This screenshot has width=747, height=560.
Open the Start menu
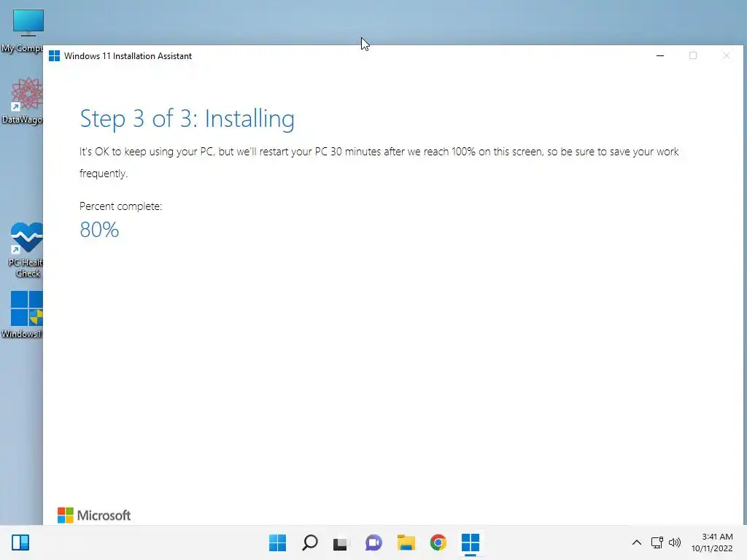(278, 542)
